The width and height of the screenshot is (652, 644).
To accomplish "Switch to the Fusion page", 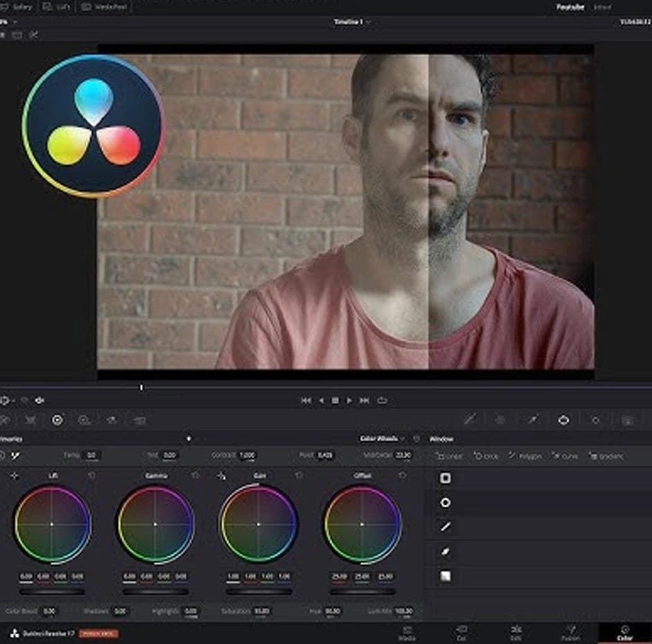I will [x=570, y=633].
